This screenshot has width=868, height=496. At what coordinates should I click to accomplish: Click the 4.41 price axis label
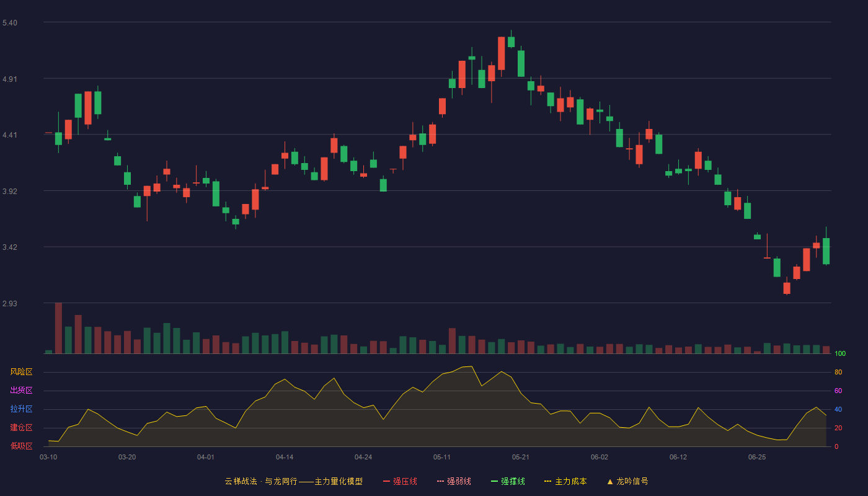tap(10, 135)
